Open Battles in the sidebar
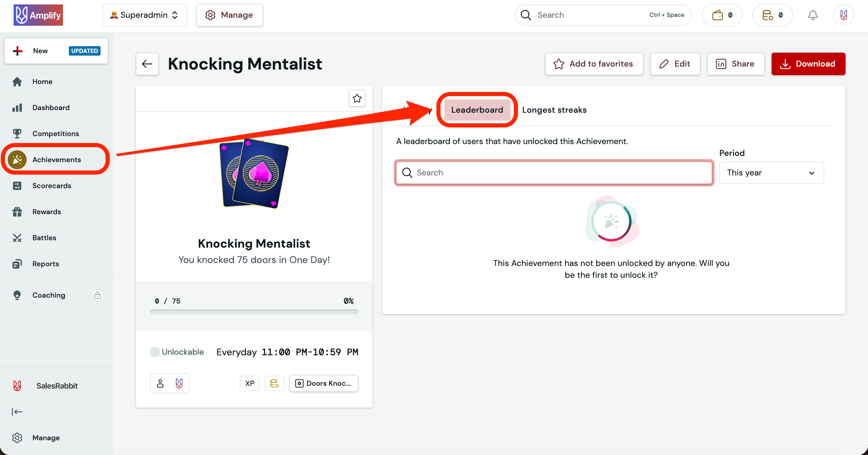The height and width of the screenshot is (455, 868). 44,238
